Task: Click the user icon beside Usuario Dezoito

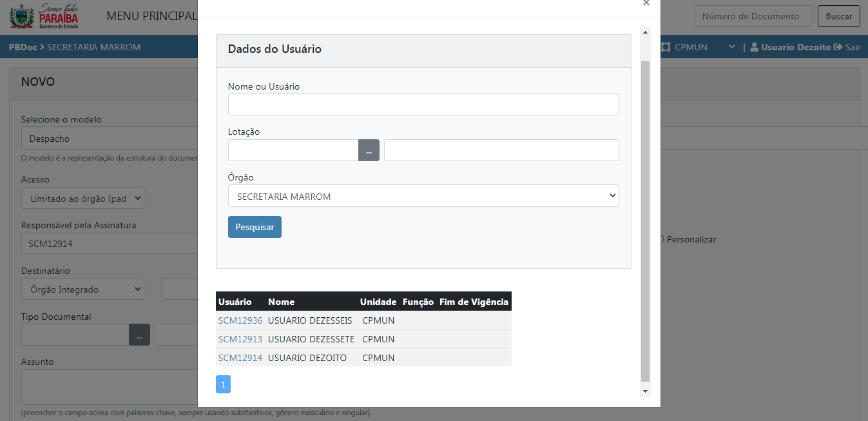Action: 754,47
